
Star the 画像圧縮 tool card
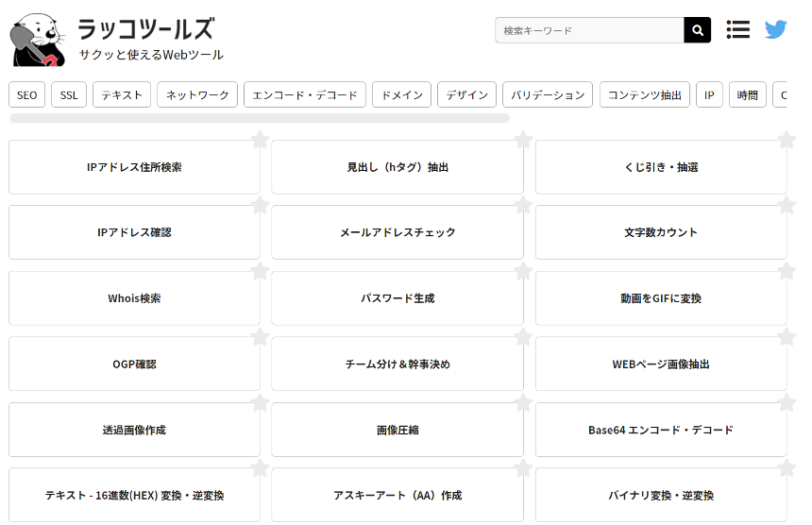point(523,403)
